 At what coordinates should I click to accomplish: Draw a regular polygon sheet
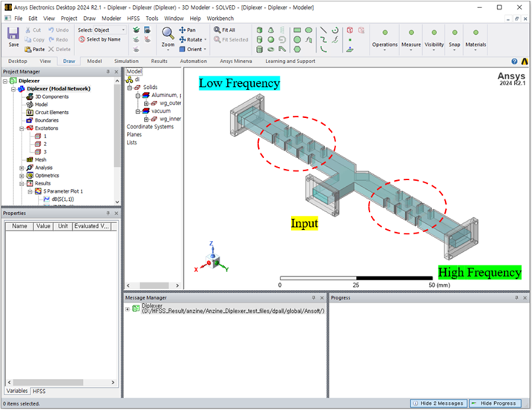pos(298,50)
